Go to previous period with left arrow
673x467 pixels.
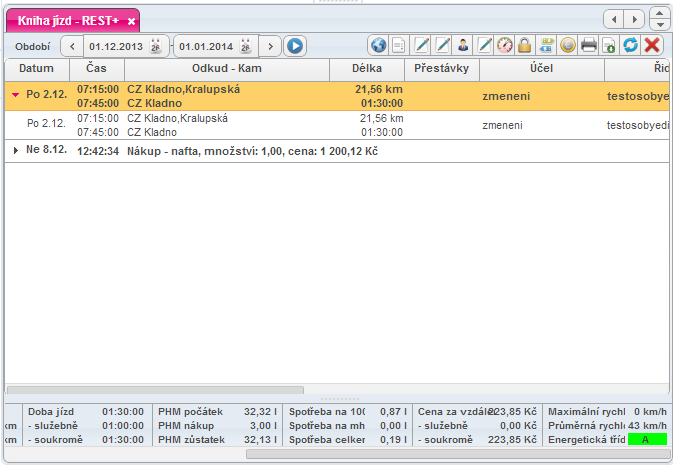point(72,46)
